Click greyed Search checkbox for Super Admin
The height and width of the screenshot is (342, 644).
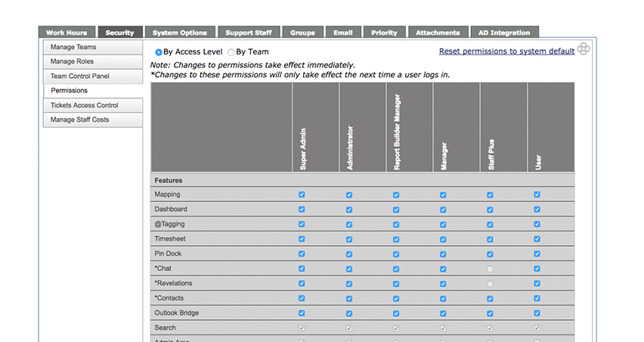tap(302, 328)
